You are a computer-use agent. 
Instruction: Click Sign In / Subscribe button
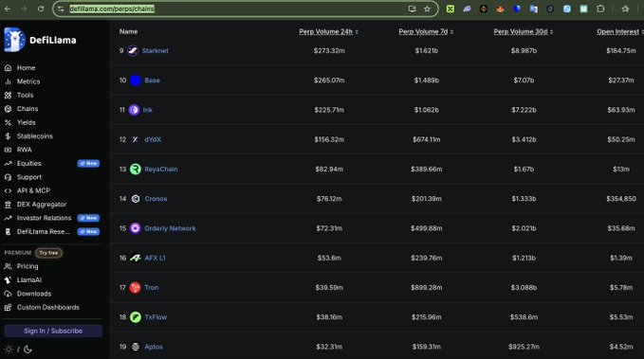tap(53, 331)
